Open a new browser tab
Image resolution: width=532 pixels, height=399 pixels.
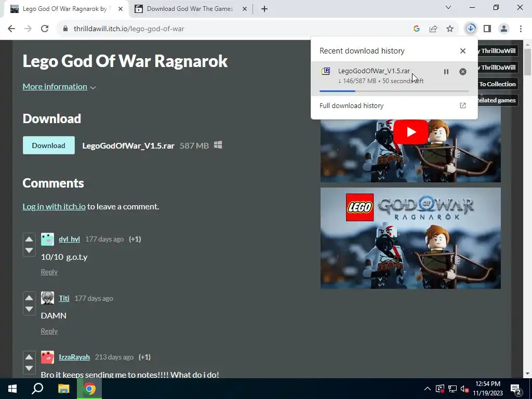pos(264,9)
